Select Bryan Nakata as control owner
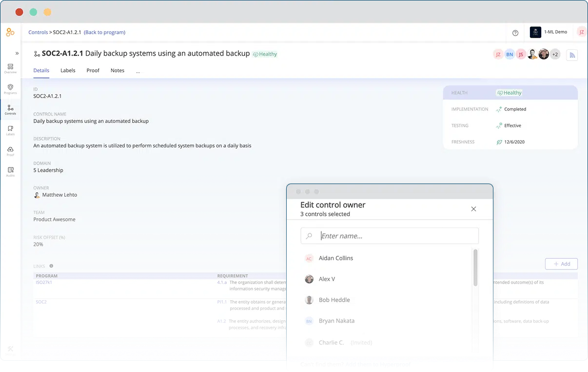The width and height of the screenshot is (588, 372). coord(336,321)
